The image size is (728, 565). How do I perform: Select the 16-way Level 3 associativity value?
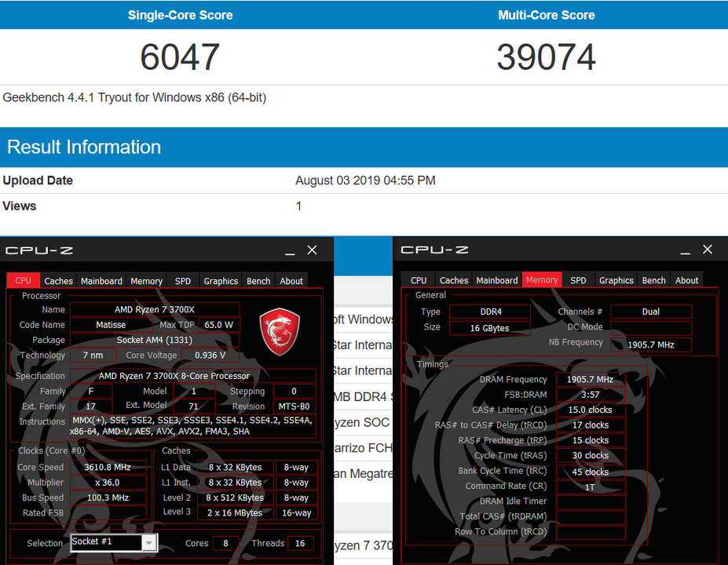click(297, 513)
